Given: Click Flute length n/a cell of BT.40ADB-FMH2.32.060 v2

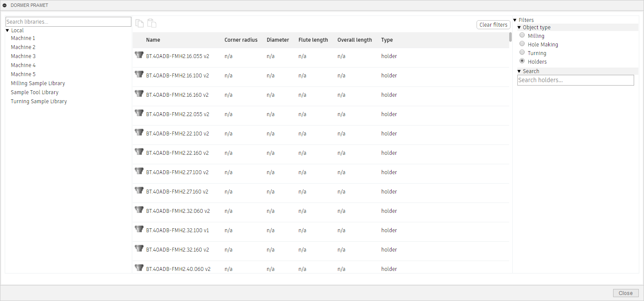Looking at the screenshot, I should 303,211.
